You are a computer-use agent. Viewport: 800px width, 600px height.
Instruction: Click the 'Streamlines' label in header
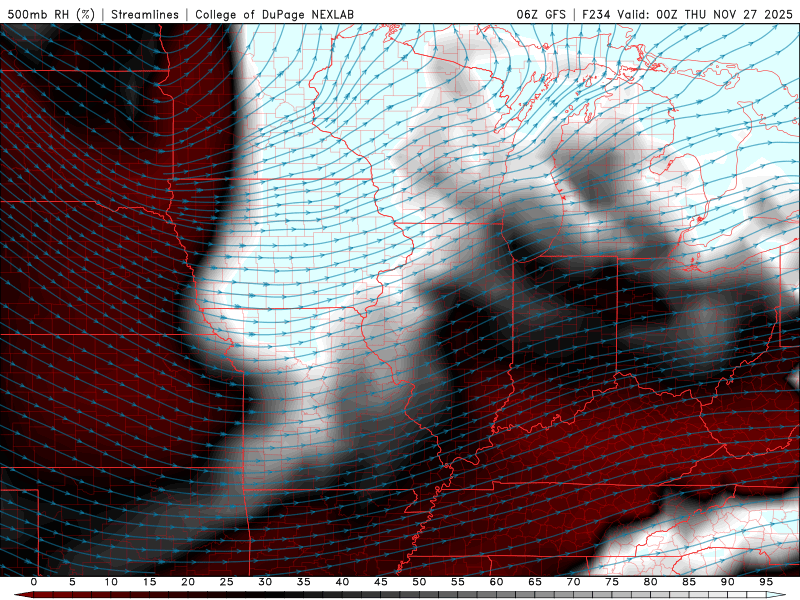[145, 14]
